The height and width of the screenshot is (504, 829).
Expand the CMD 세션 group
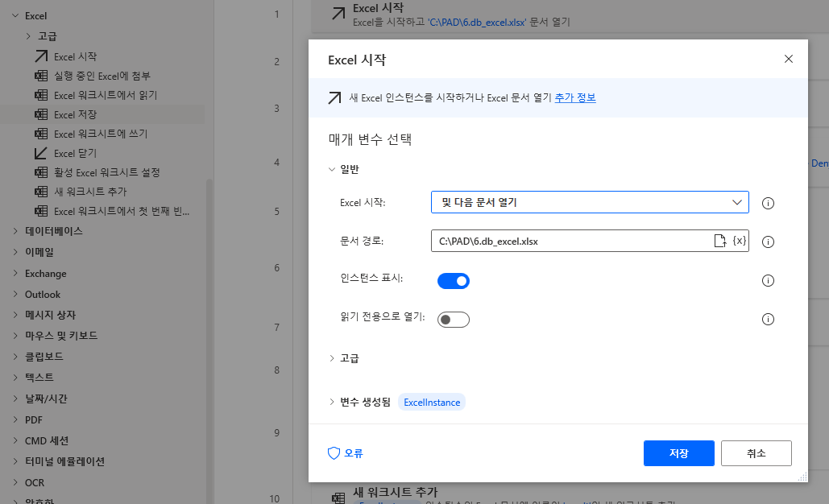(15, 440)
